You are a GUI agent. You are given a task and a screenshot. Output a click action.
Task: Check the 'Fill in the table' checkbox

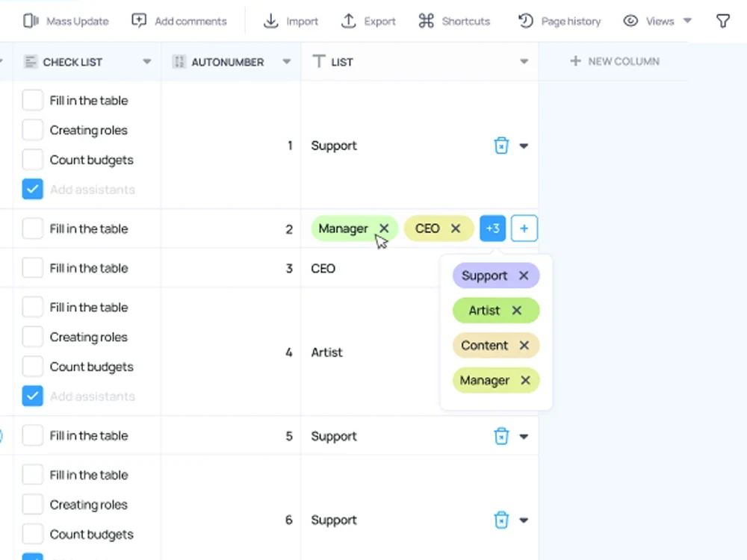(x=32, y=100)
